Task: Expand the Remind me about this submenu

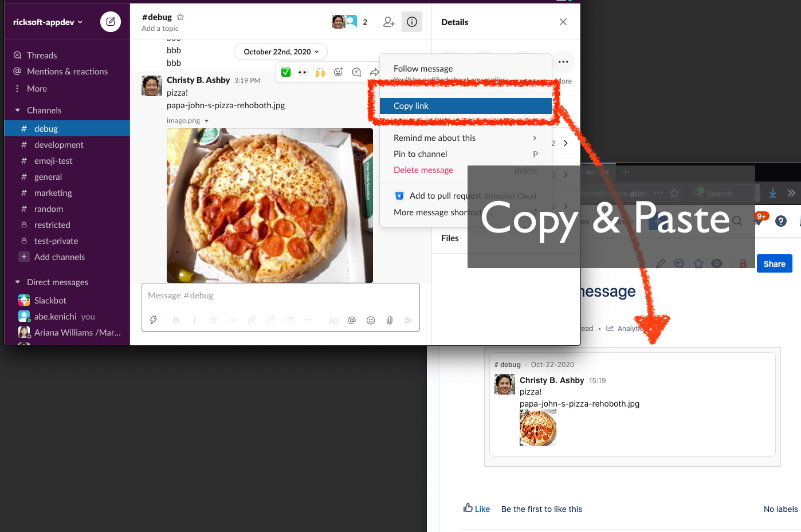Action: (465, 138)
